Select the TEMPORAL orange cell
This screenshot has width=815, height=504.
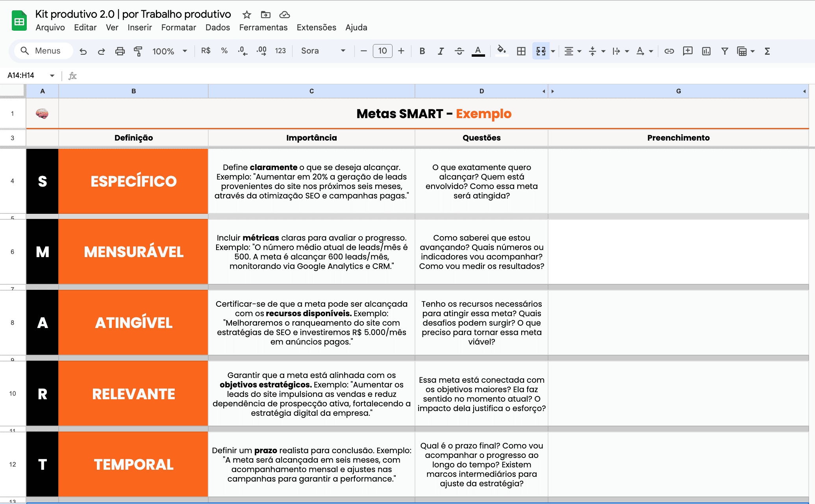[133, 464]
